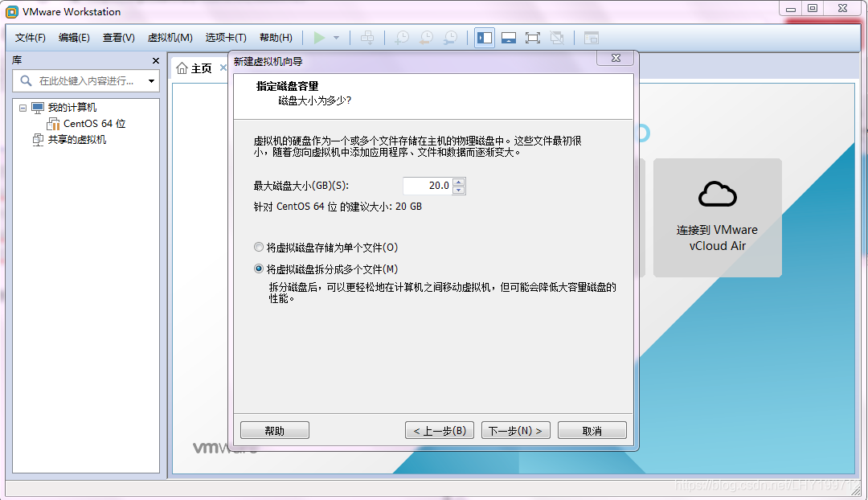Image resolution: width=868 pixels, height=500 pixels.
Task: Click the send Ctrl+Alt+Del toolbar icon
Action: pos(367,38)
